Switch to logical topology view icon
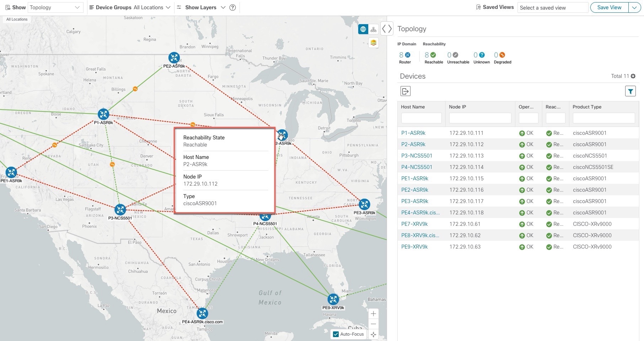 point(373,29)
